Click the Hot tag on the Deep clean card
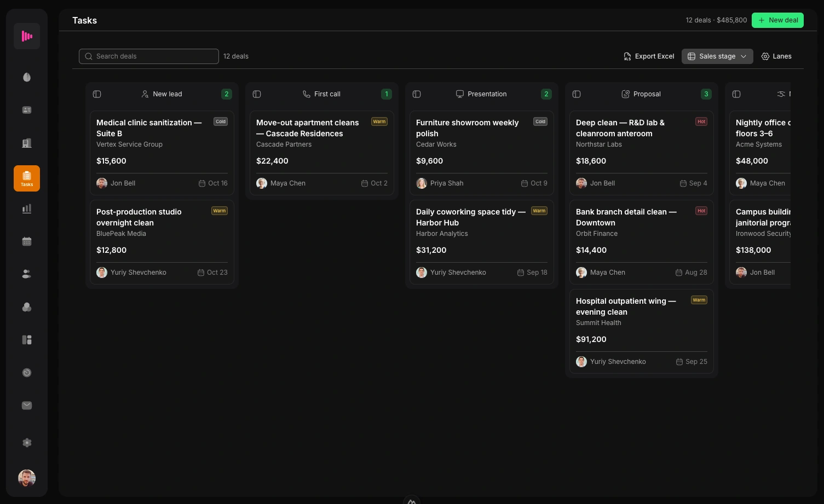This screenshot has height=504, width=824. (701, 121)
